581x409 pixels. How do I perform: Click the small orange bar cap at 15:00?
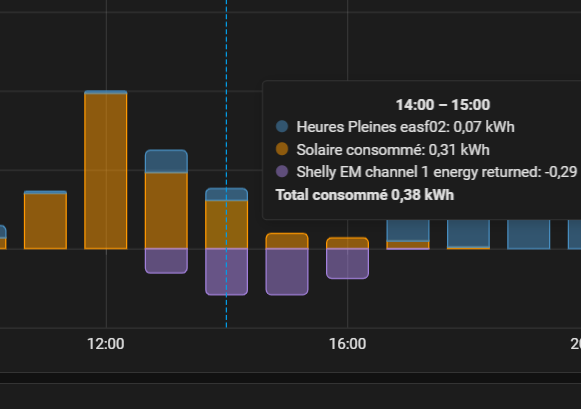coord(287,241)
